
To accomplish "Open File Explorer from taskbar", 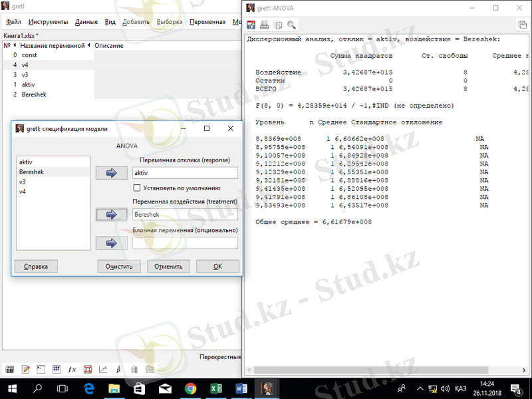I will pyautogui.click(x=114, y=389).
